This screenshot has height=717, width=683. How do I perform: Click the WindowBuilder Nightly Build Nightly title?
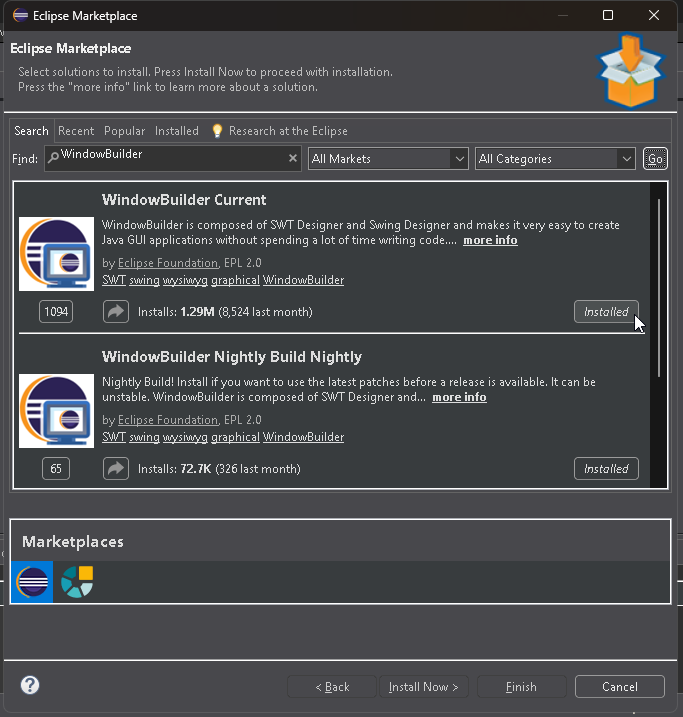[232, 357]
